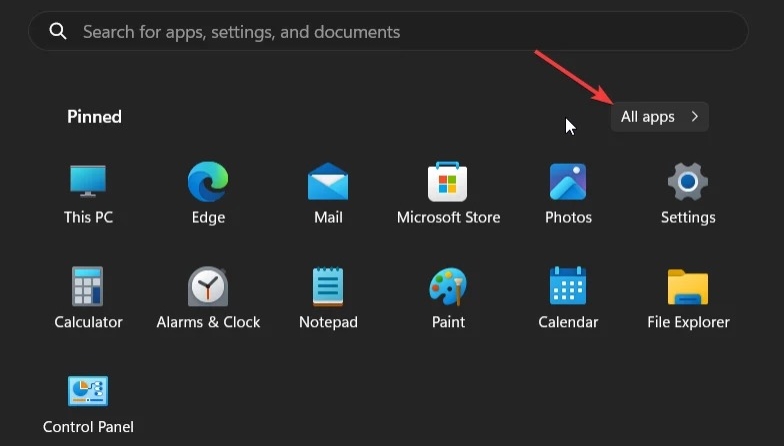Focus the search for apps field
The width and height of the screenshot is (784, 446).
[x=388, y=32]
